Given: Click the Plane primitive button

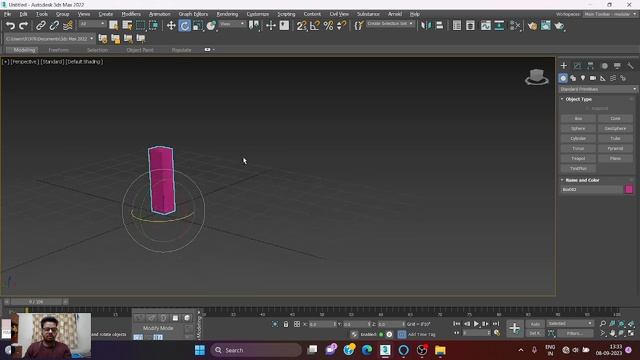Looking at the screenshot, I should (615, 158).
